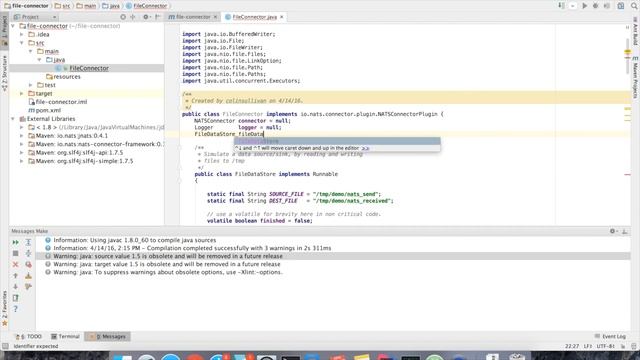Collapse the file-connector root tree node
Screen dimensions: 640x360
tap(13, 26)
